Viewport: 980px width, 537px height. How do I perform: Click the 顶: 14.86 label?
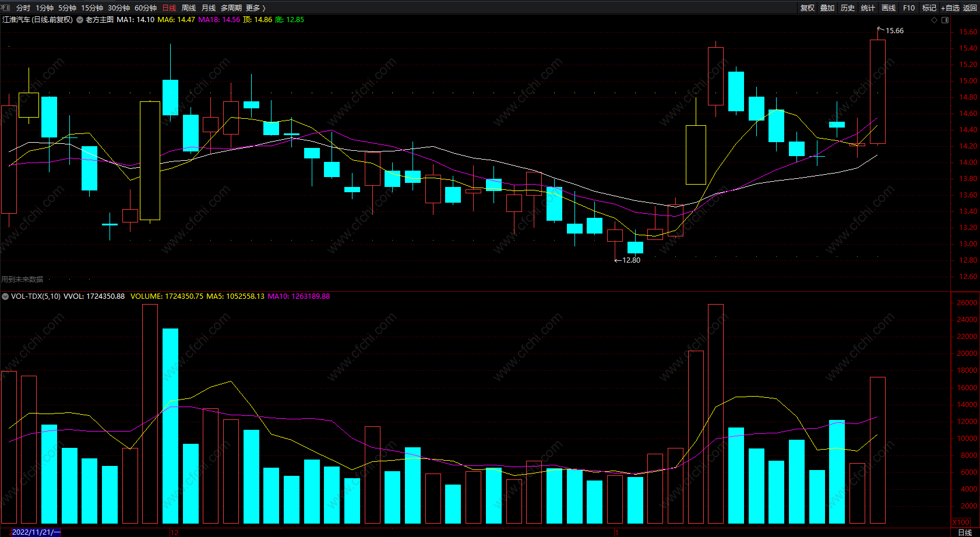click(x=258, y=20)
